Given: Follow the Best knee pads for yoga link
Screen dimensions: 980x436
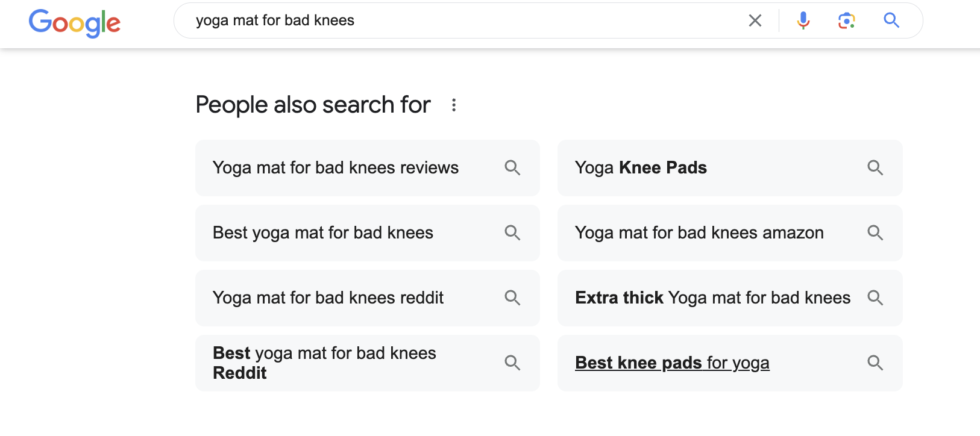Looking at the screenshot, I should click(x=672, y=363).
